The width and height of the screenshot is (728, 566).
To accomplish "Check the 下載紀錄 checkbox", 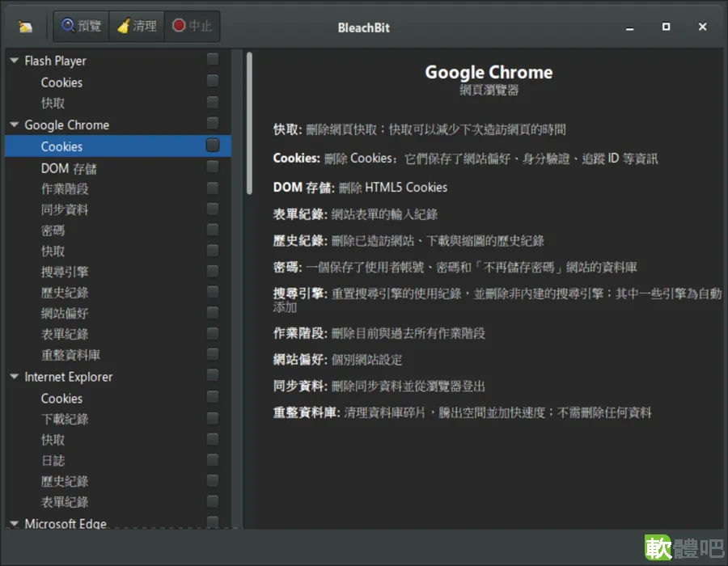I will point(212,419).
